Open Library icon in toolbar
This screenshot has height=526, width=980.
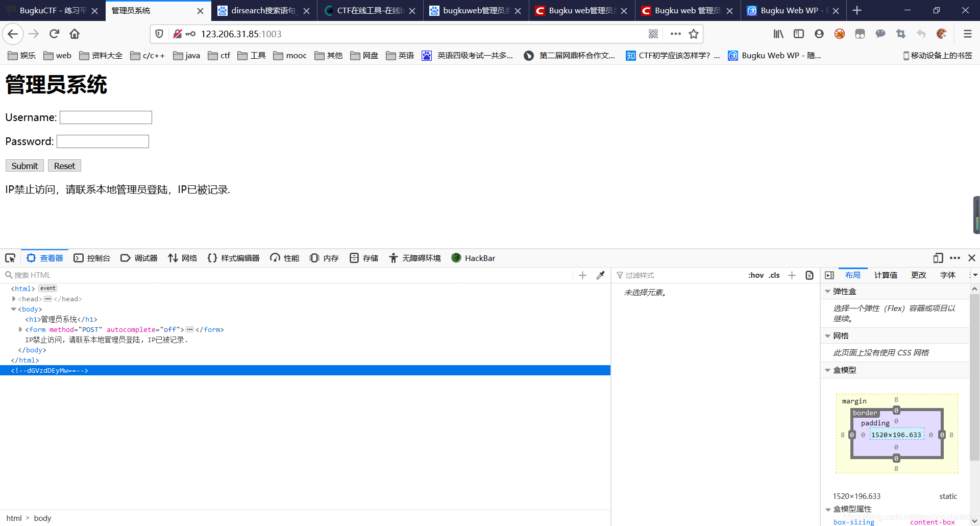pyautogui.click(x=778, y=34)
